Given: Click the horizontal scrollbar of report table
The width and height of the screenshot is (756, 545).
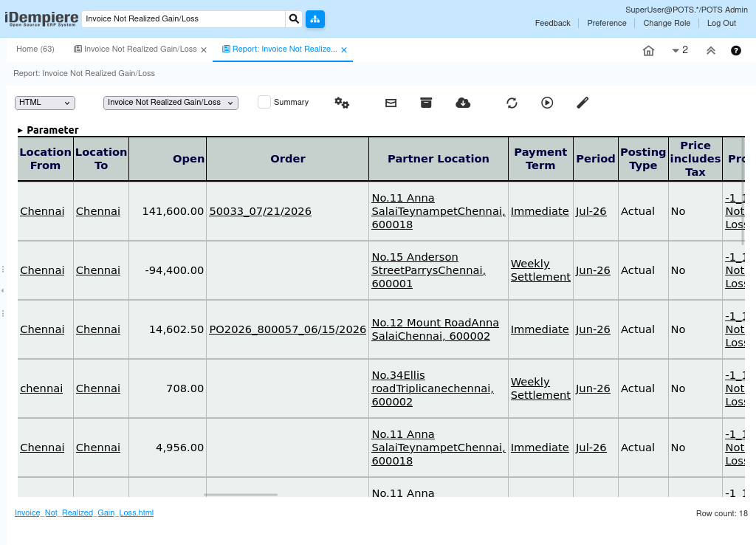Looking at the screenshot, I should 241,495.
